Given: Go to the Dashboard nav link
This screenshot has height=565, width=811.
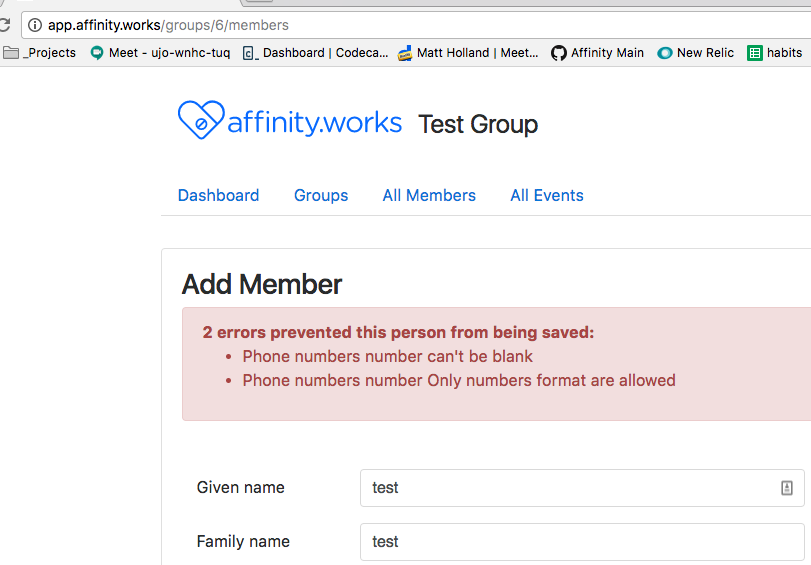Looking at the screenshot, I should tap(218, 196).
